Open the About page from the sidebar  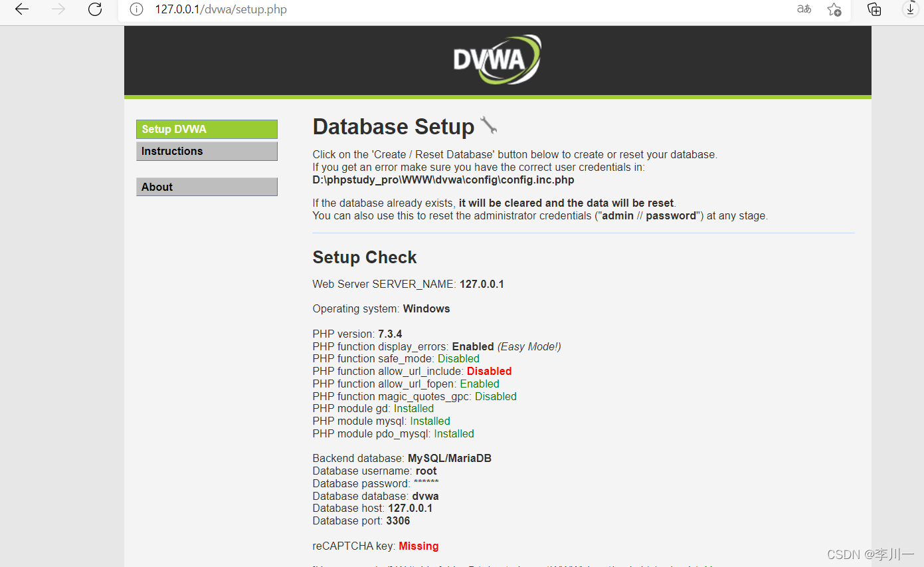pos(207,187)
